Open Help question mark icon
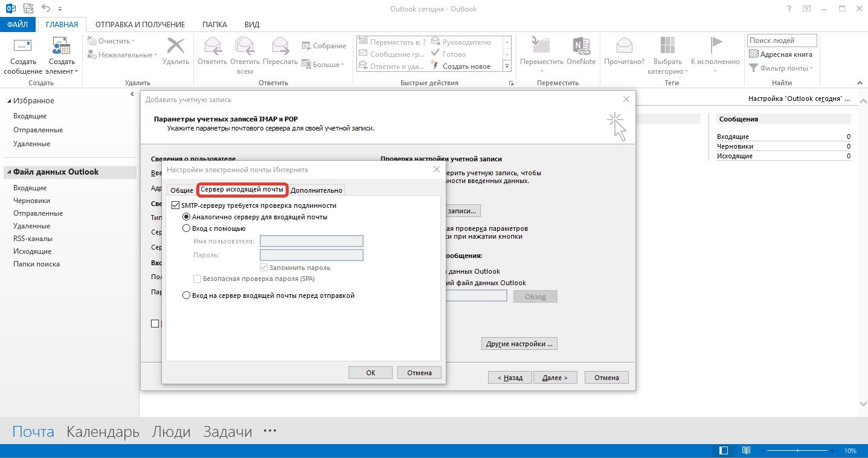This screenshot has width=868, height=458. [789, 9]
